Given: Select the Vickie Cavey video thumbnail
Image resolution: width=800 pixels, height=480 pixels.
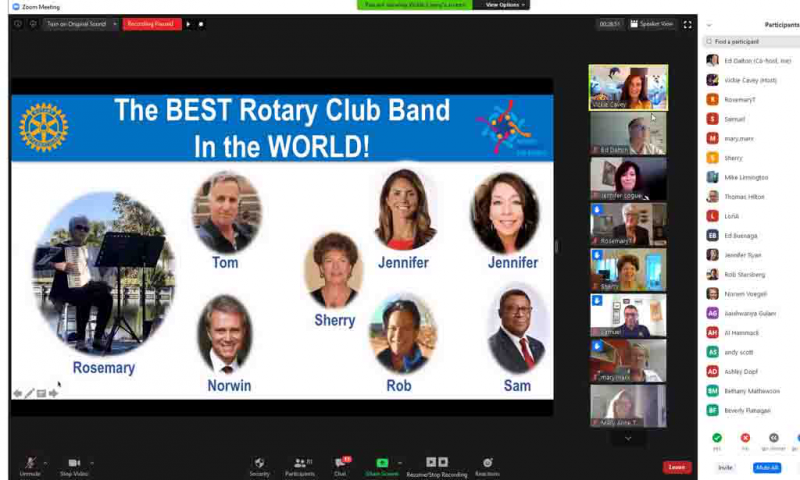Looking at the screenshot, I should [x=628, y=87].
